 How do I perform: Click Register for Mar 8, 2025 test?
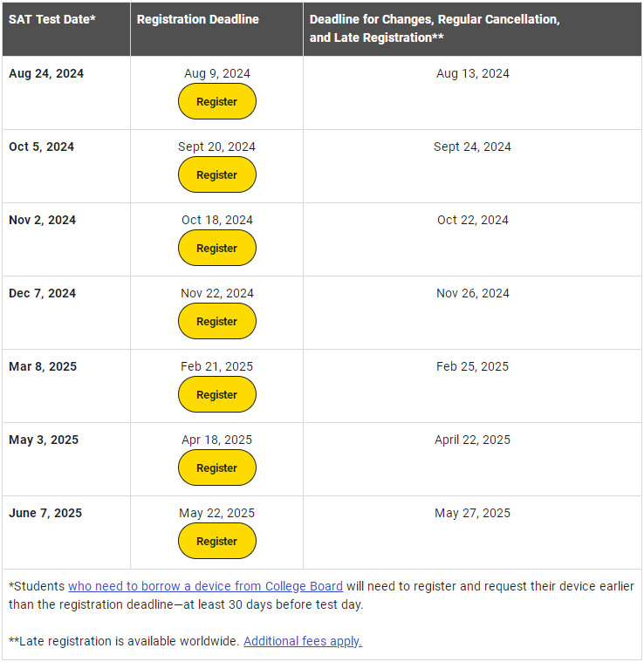[217, 394]
